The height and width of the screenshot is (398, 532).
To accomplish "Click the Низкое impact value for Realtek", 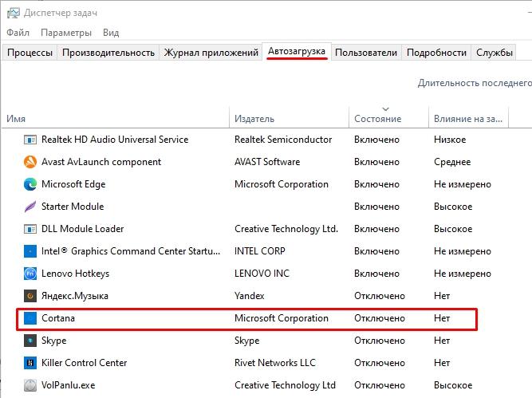I will coord(450,140).
